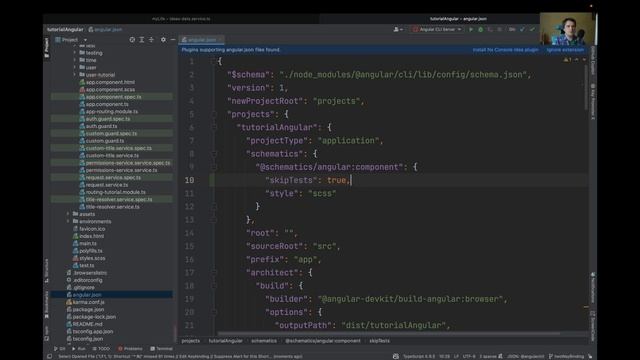Screen dimensions: 640x360
Task: Collapse the architect block fold marker
Action: coord(213,273)
